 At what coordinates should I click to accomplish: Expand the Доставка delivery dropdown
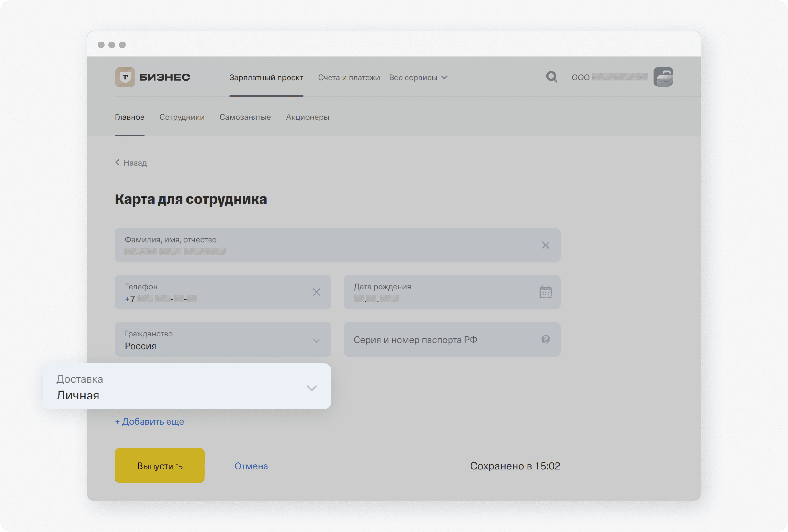coord(311,388)
